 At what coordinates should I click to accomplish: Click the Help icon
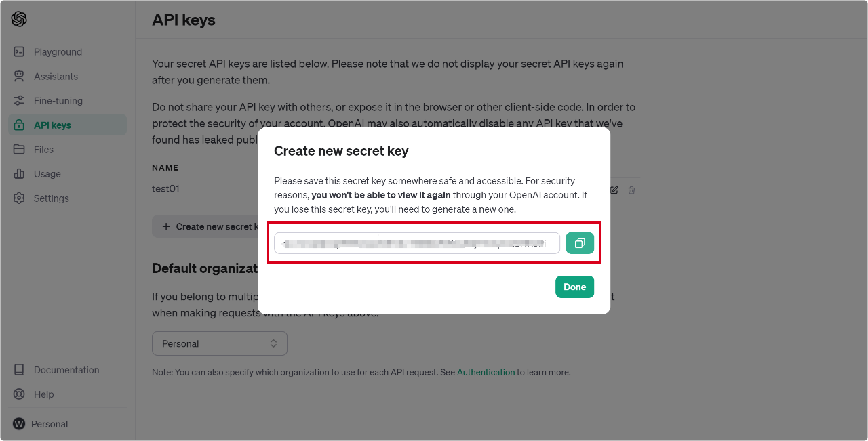(x=20, y=394)
